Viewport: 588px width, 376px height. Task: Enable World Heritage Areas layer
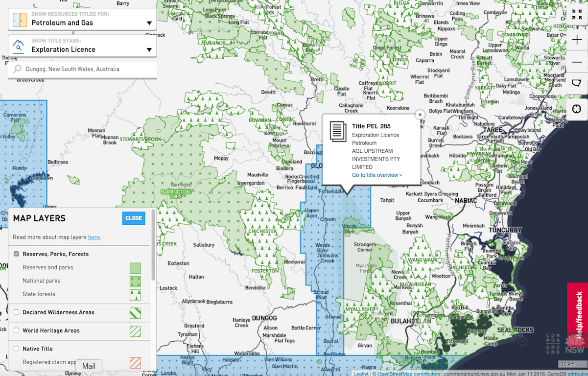(x=17, y=330)
